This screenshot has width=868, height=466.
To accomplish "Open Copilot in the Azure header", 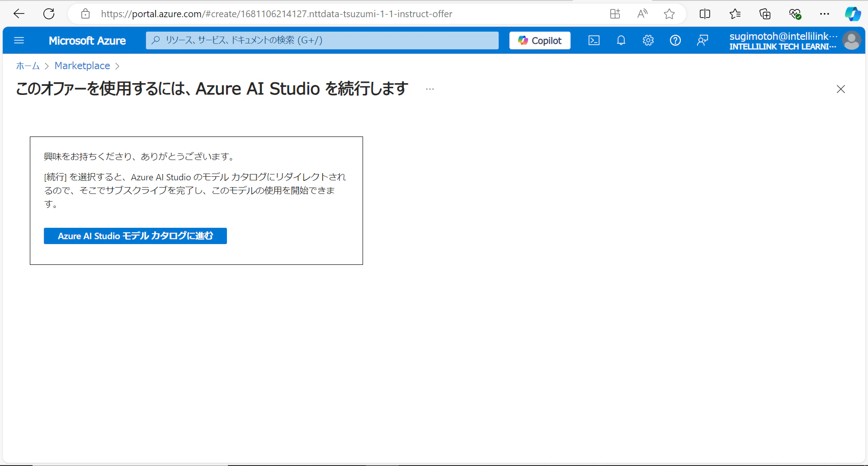I will (540, 40).
